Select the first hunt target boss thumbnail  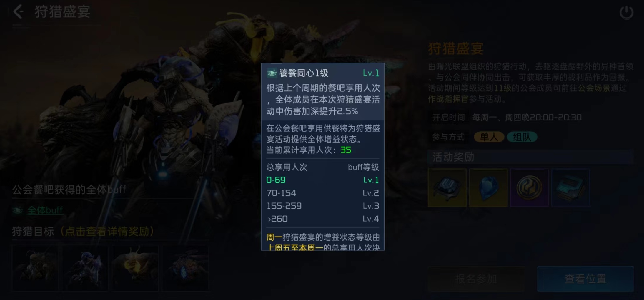[x=35, y=268]
